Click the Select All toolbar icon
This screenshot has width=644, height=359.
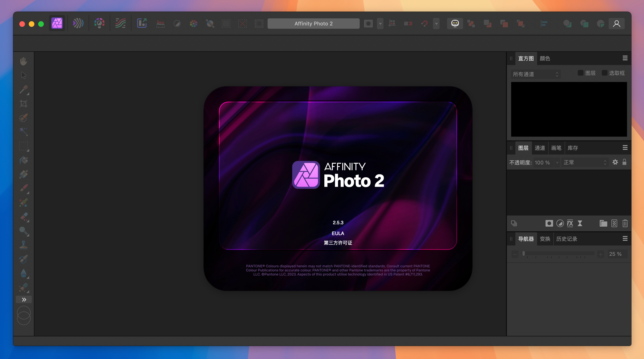[x=226, y=24]
